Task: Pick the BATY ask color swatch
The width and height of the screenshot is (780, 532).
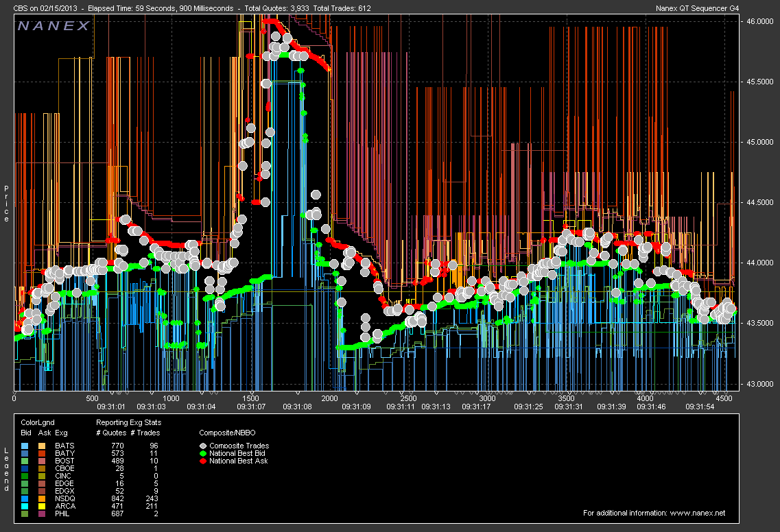Action: click(x=42, y=453)
